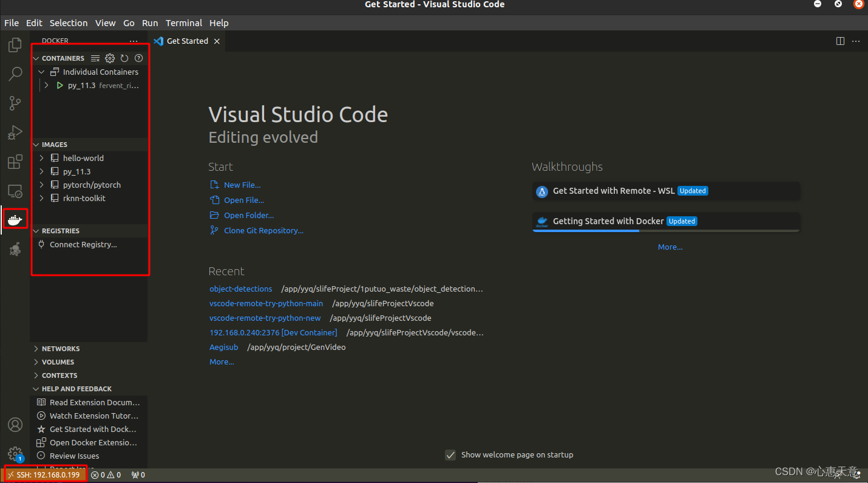Click the Watch Extension Tutorial play icon
The width and height of the screenshot is (868, 483).
[41, 416]
